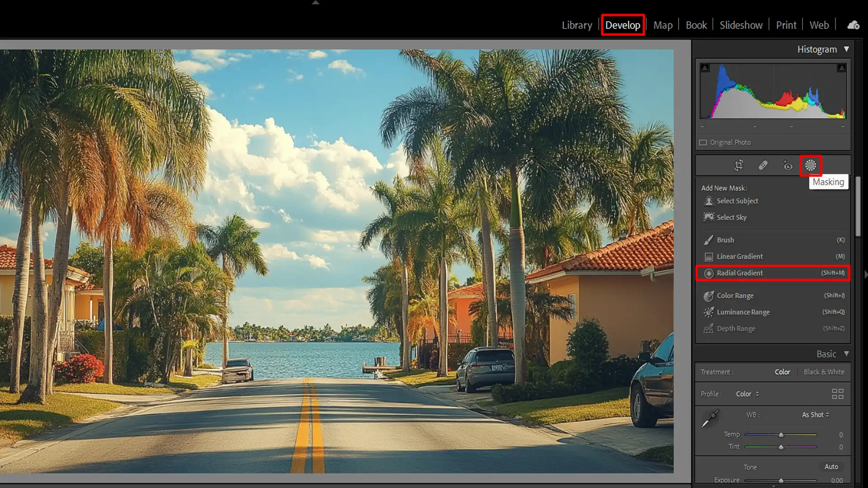Select the Crop Overlay tool icon
868x488 pixels.
[x=739, y=165]
